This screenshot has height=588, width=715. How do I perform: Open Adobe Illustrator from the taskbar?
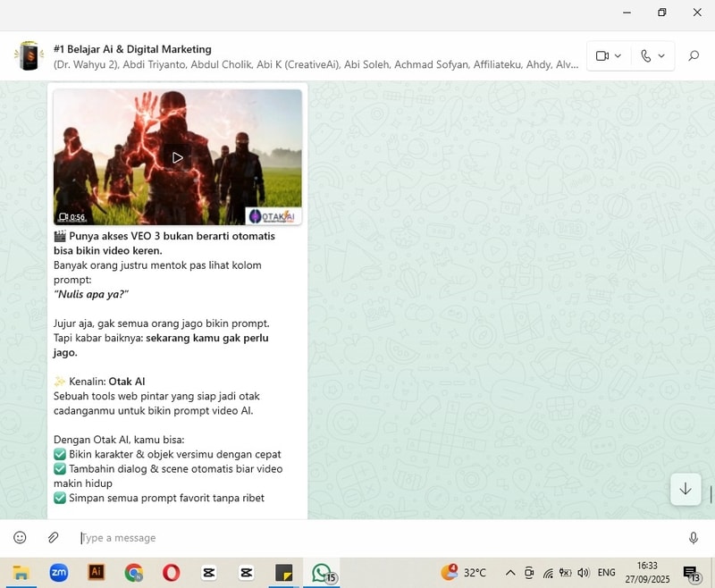[97, 572]
